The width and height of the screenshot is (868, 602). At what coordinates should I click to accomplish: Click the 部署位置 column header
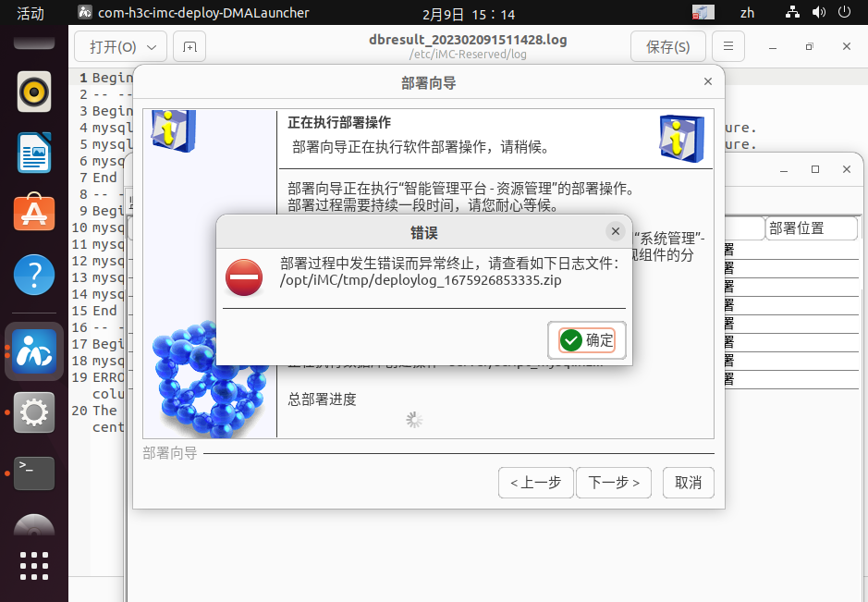[x=812, y=228]
